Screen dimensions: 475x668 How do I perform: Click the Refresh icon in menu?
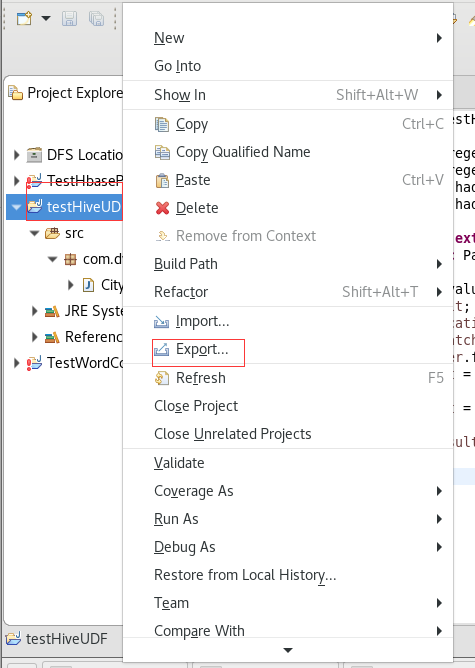point(162,378)
